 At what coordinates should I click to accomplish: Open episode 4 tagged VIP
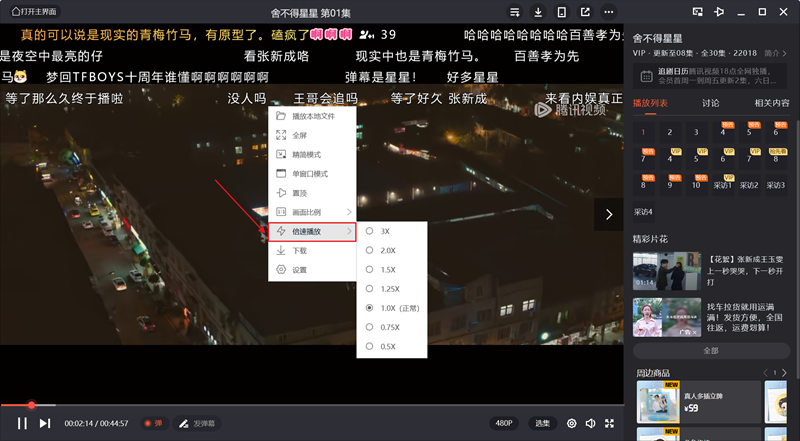coord(670,159)
